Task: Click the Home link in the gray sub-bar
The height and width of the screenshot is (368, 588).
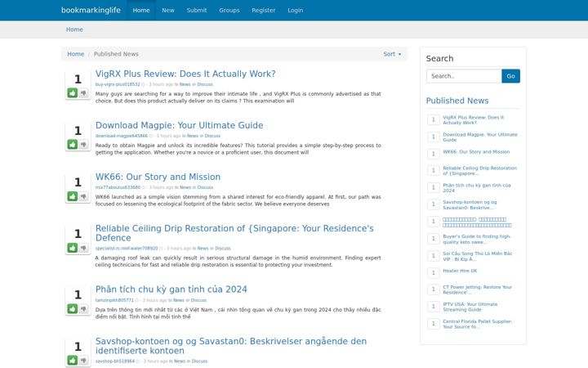Action: click(74, 29)
